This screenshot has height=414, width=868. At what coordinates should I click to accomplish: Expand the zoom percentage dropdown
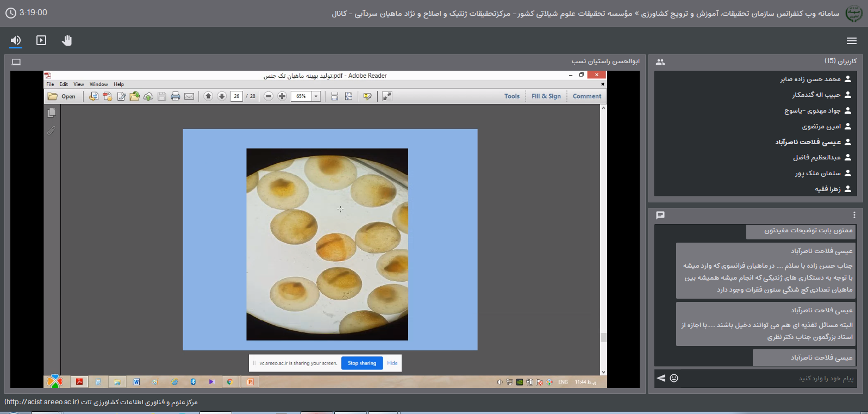[x=316, y=96]
